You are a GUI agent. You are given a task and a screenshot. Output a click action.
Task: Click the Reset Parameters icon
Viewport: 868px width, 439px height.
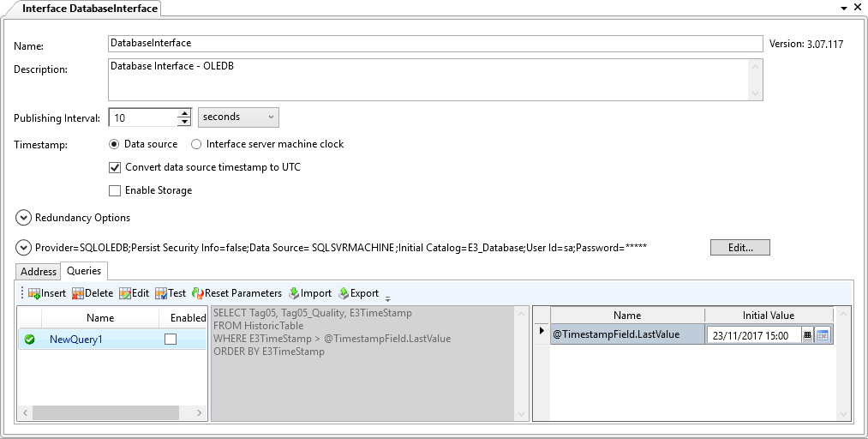point(198,293)
